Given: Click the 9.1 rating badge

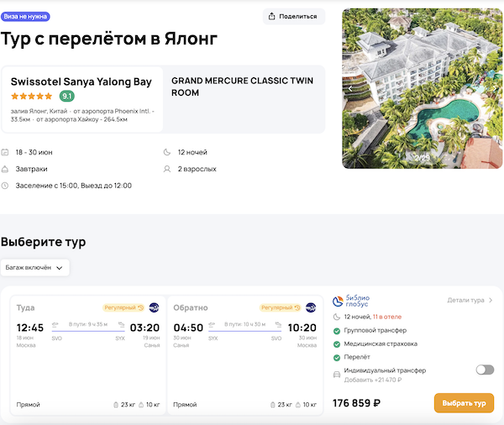Looking at the screenshot, I should point(66,96).
